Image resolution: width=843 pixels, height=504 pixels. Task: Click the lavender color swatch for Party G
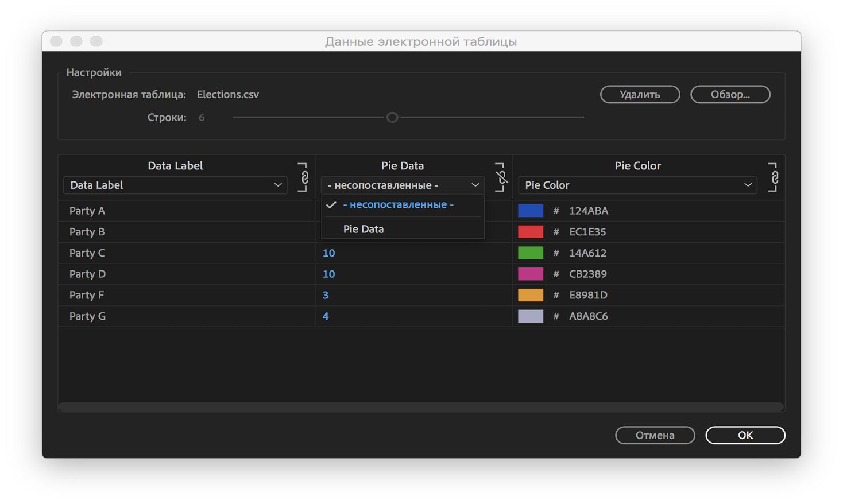coord(531,316)
